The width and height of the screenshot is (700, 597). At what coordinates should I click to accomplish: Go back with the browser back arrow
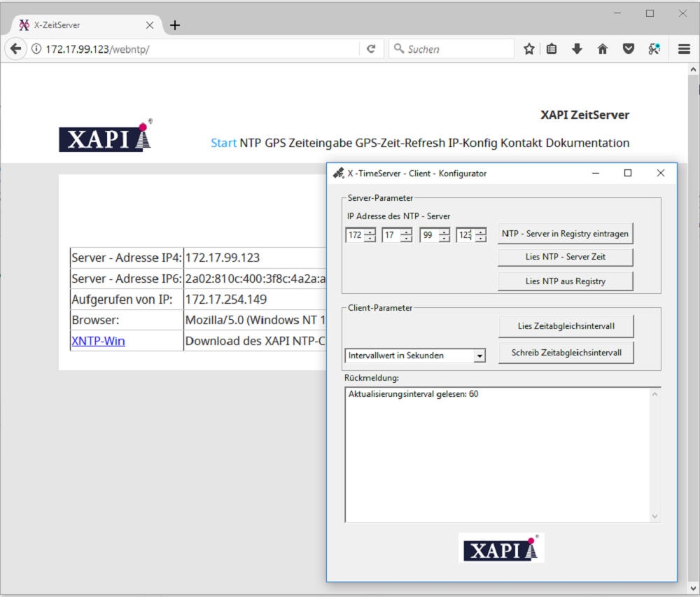(15, 48)
